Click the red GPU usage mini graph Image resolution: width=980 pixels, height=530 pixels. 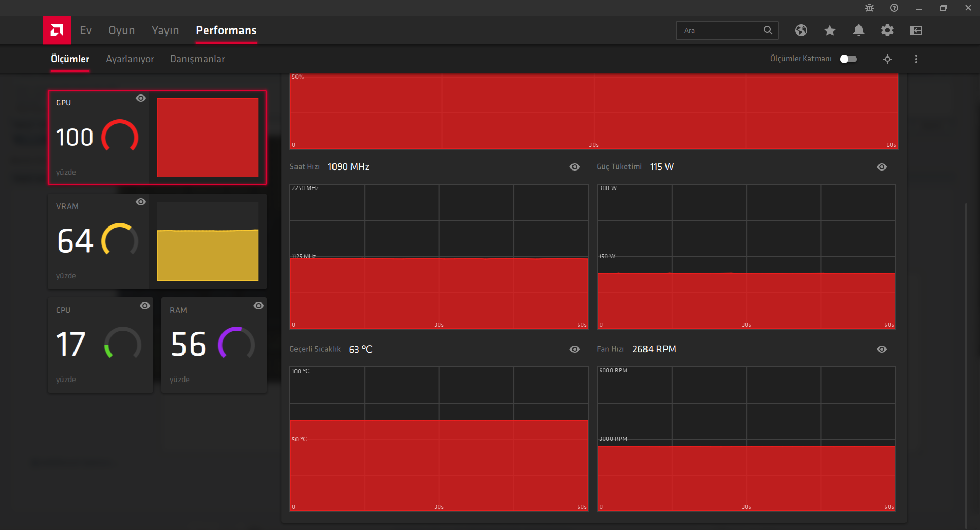pyautogui.click(x=208, y=138)
